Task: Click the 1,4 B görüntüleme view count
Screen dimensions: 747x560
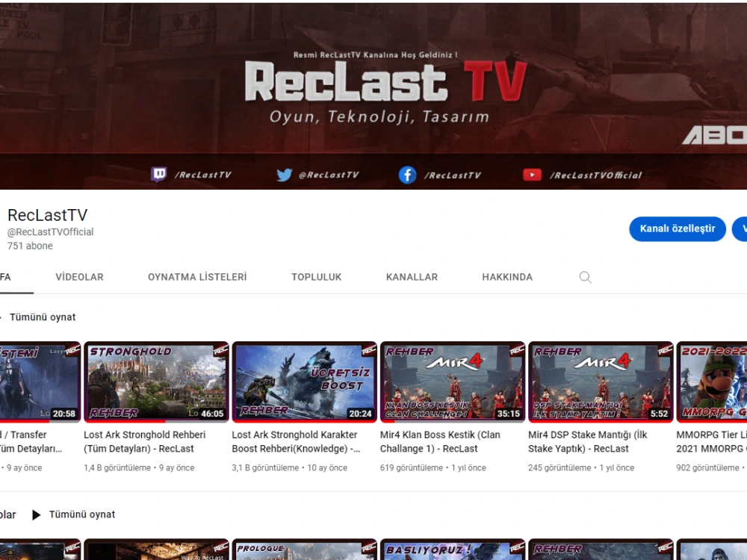Action: [x=117, y=467]
